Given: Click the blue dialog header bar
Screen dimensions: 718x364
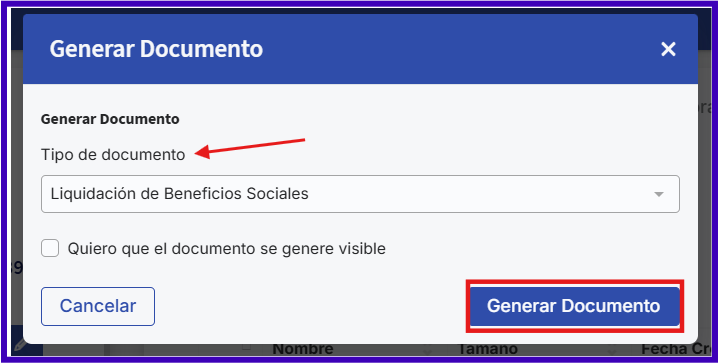Looking at the screenshot, I should pos(360,49).
